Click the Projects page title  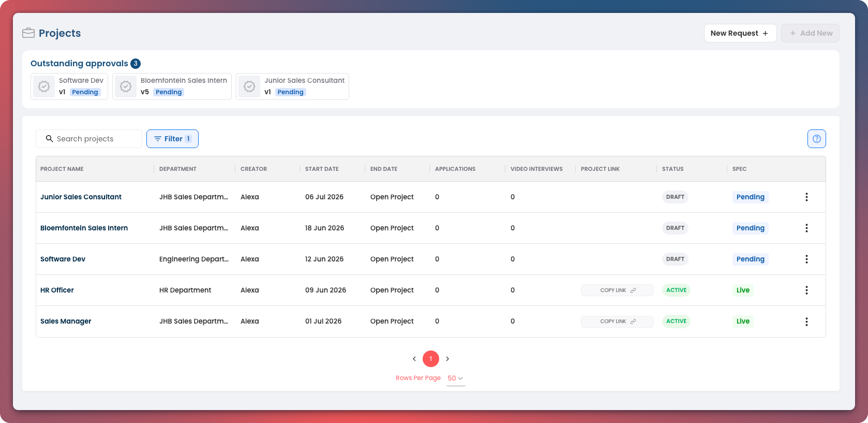pos(59,33)
